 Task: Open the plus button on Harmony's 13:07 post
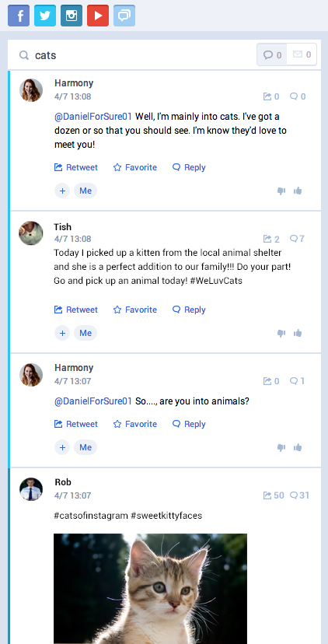pyautogui.click(x=62, y=447)
